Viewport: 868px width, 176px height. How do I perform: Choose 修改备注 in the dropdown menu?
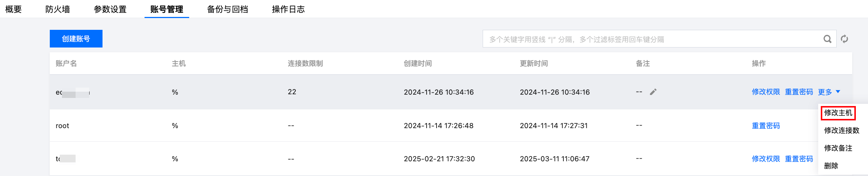838,148
